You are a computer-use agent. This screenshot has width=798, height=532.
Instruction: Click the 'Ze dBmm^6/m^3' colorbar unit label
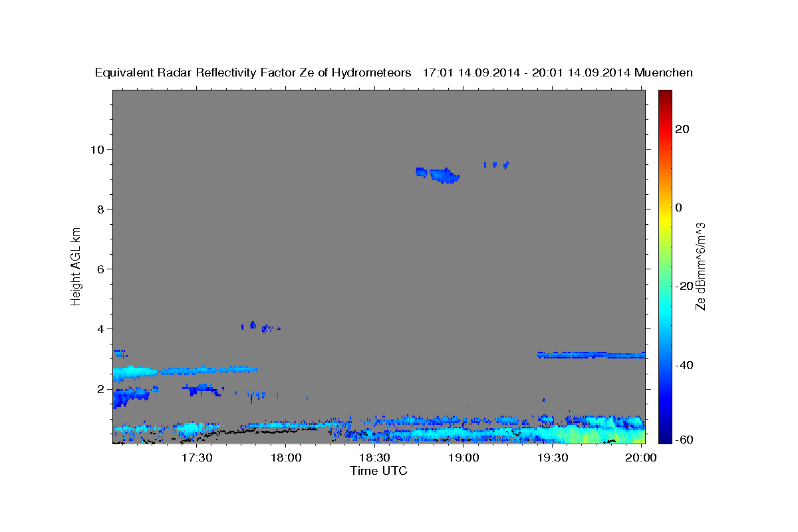(x=700, y=266)
